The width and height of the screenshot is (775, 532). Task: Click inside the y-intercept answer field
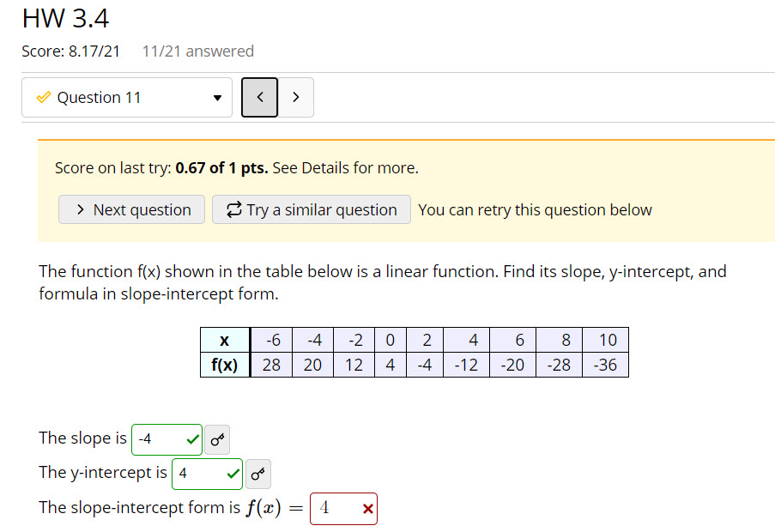pyautogui.click(x=197, y=473)
